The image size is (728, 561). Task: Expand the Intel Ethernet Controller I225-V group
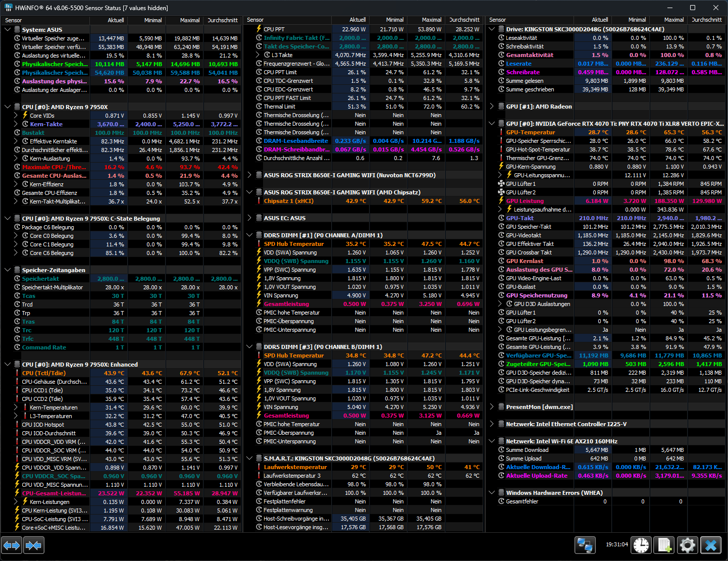pyautogui.click(x=492, y=424)
